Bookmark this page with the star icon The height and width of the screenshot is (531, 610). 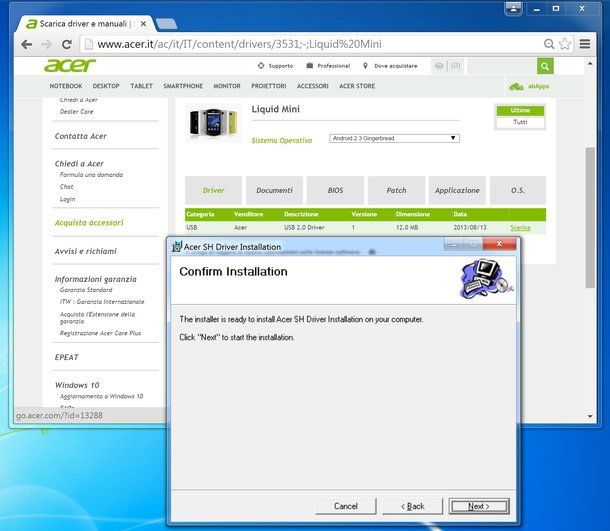click(x=565, y=44)
